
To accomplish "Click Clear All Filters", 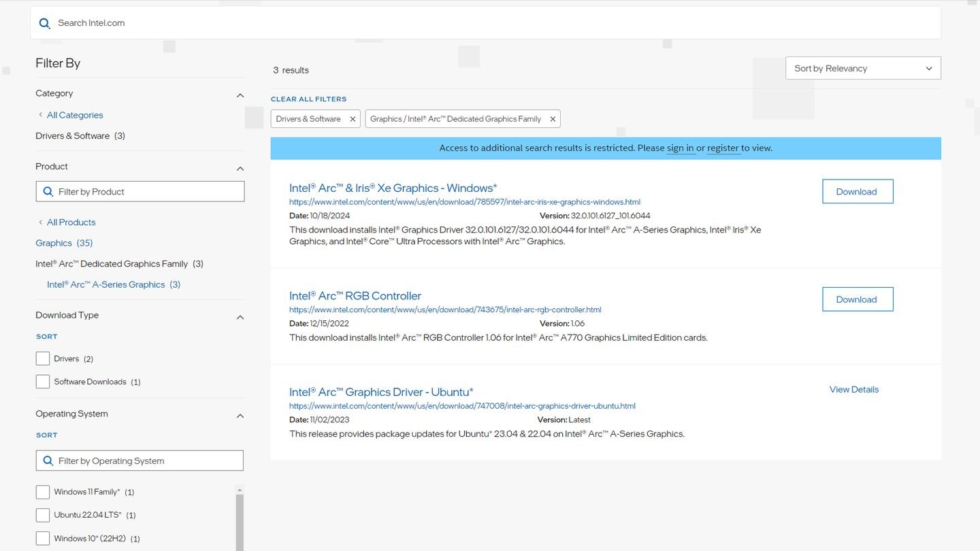I will point(308,99).
